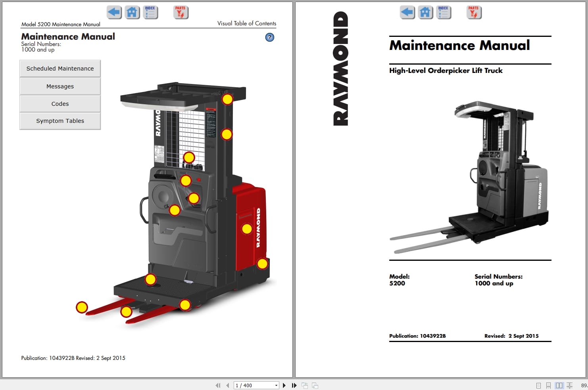The height and width of the screenshot is (390, 588).
Task: Click the 'Serial Numbers: 1000 and up' cover text
Action: pyautogui.click(x=498, y=280)
